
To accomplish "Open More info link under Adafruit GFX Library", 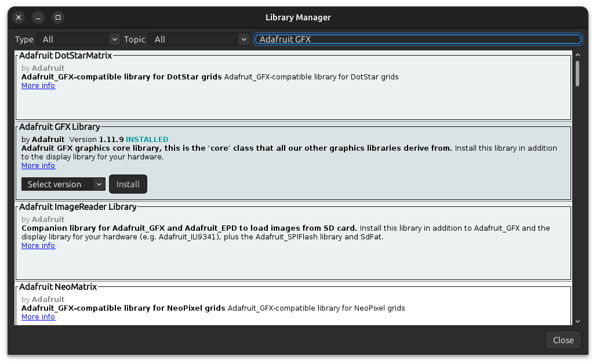I will [x=38, y=166].
